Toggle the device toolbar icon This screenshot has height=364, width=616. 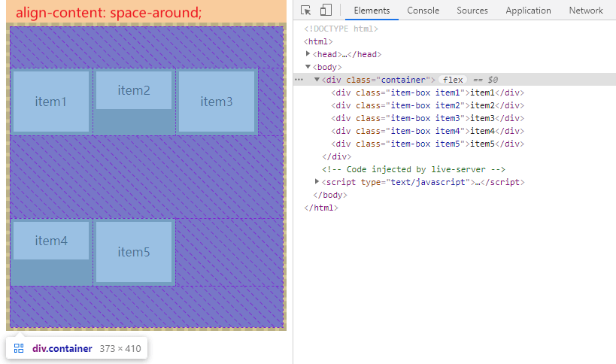click(x=326, y=11)
